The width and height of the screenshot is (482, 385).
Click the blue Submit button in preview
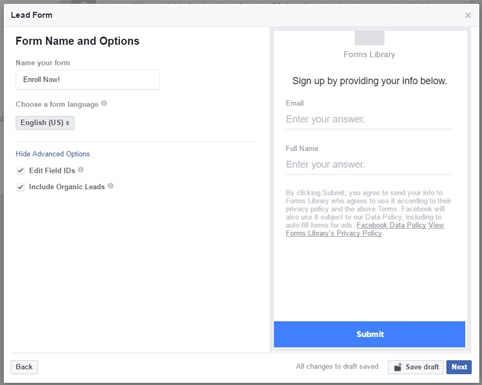pos(369,334)
